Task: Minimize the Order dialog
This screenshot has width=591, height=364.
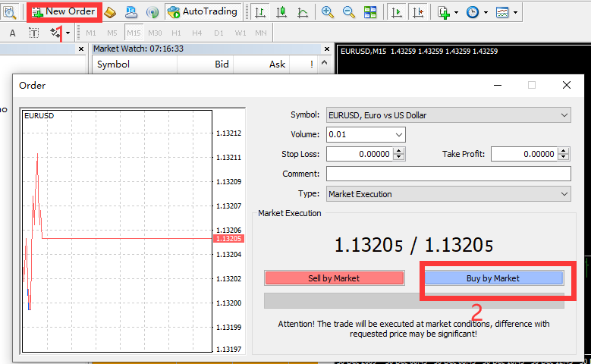Action: click(x=498, y=86)
